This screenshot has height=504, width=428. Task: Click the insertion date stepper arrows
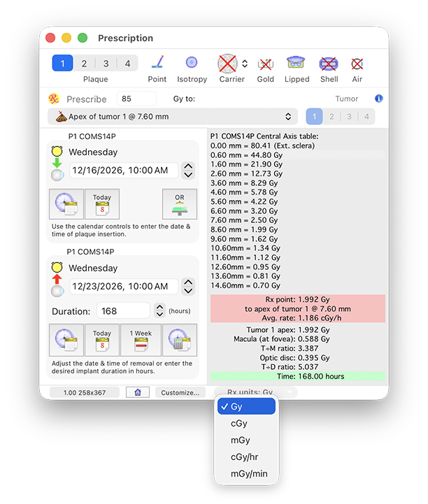coord(188,171)
